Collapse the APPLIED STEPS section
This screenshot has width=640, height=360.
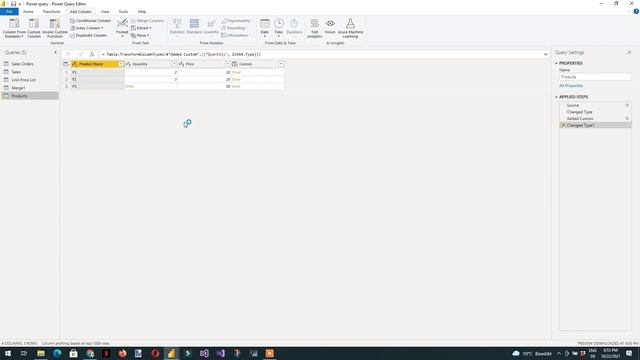[556, 97]
